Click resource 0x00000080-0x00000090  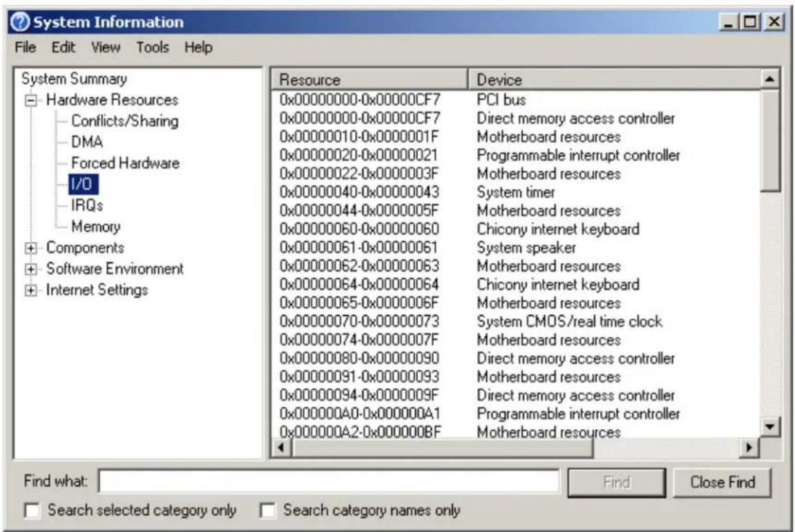click(x=359, y=359)
